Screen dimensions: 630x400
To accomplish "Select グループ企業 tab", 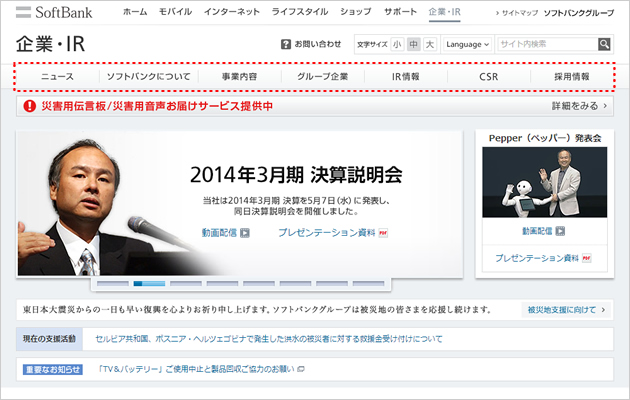I will (x=323, y=76).
